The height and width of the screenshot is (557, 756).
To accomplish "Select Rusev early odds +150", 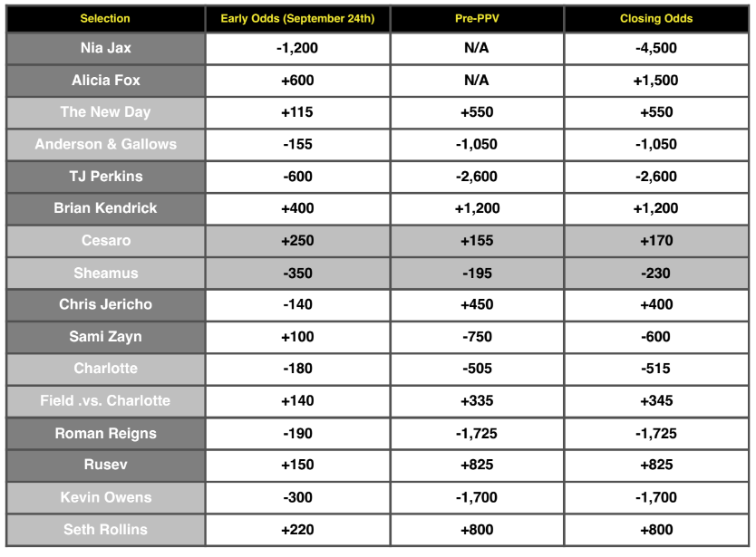I will [x=297, y=466].
